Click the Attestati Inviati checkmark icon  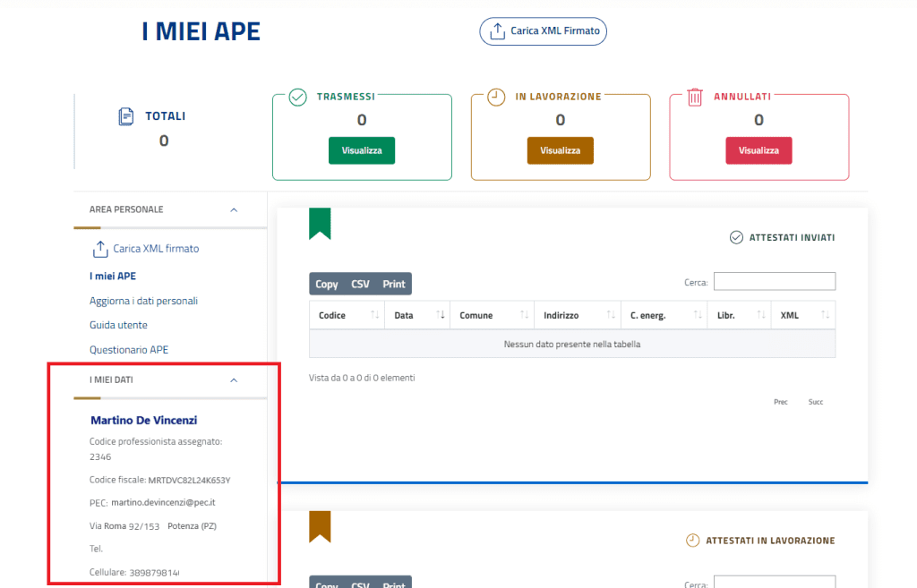(x=736, y=237)
